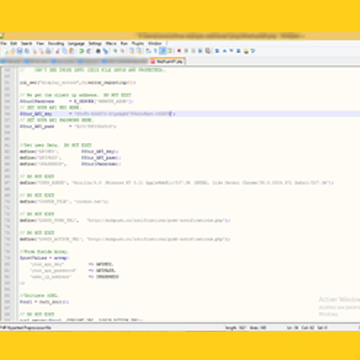
Task: Click the Close All toolbar icon
Action: pos(41,51)
